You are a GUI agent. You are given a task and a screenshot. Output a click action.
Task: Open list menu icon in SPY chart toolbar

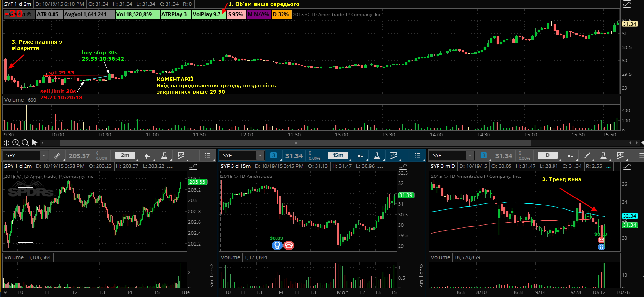tap(208, 155)
